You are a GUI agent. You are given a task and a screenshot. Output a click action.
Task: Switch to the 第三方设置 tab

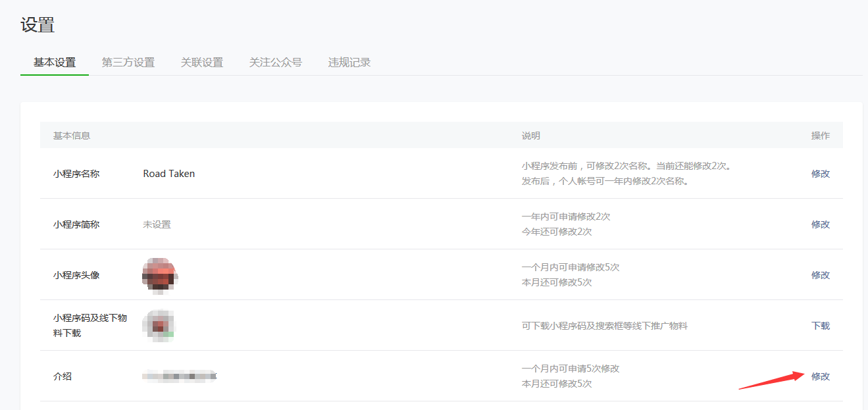click(x=128, y=63)
